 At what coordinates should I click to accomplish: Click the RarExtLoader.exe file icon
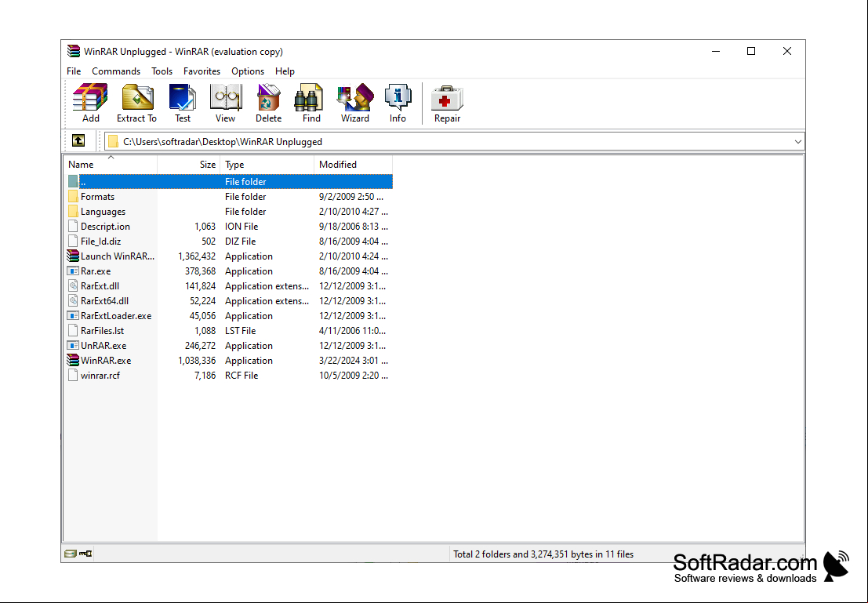[73, 316]
